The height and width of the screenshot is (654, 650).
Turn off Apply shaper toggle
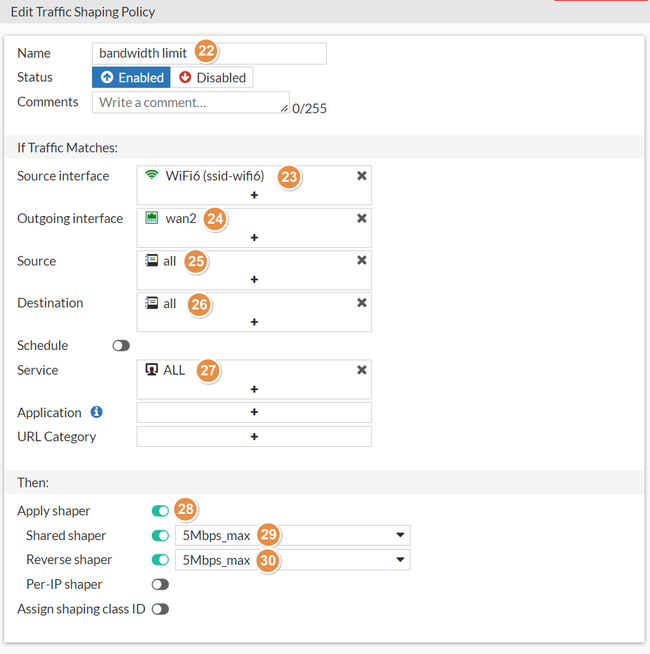pyautogui.click(x=160, y=511)
